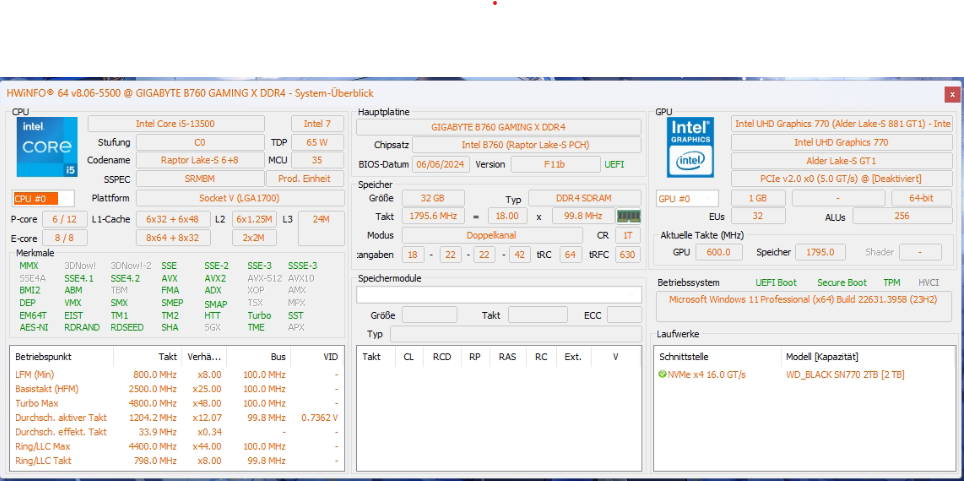964x481 pixels.
Task: Click the Windows 11 Professional OS field
Action: (805, 307)
